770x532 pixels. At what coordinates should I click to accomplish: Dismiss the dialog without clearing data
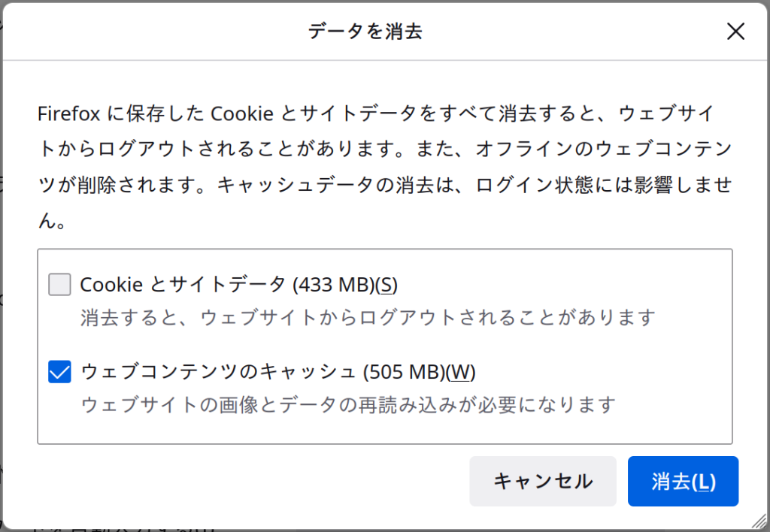(x=543, y=482)
